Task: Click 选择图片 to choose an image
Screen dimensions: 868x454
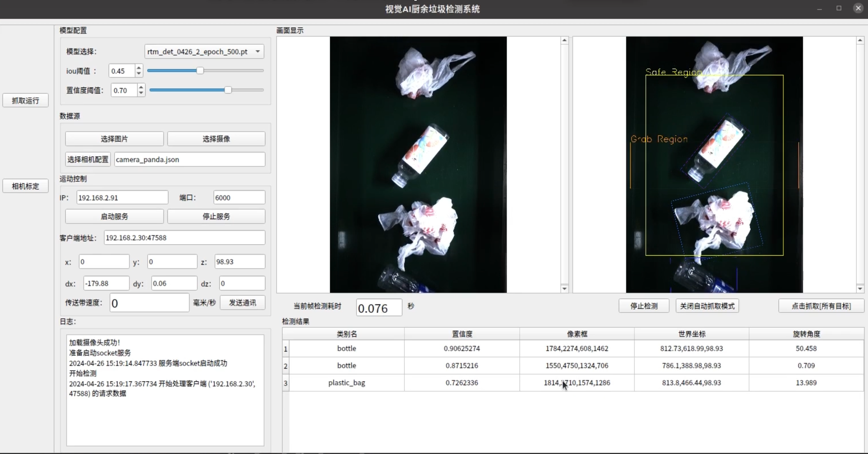Action: click(x=114, y=139)
